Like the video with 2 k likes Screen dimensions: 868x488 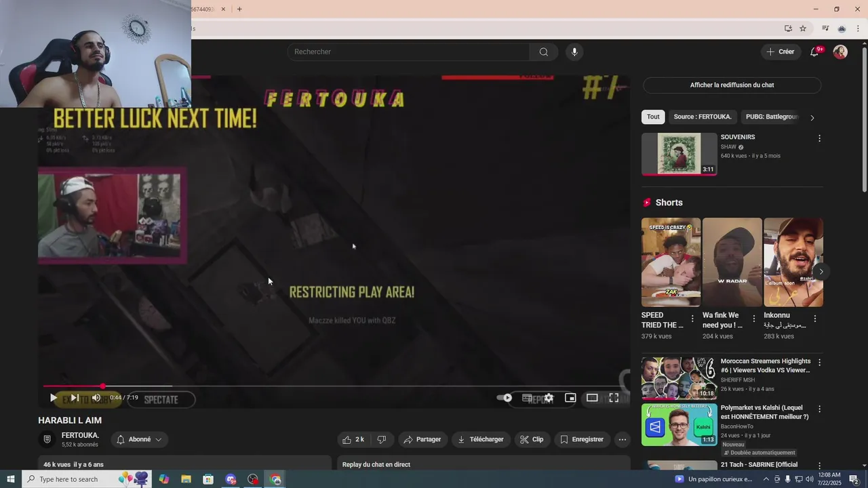(353, 439)
